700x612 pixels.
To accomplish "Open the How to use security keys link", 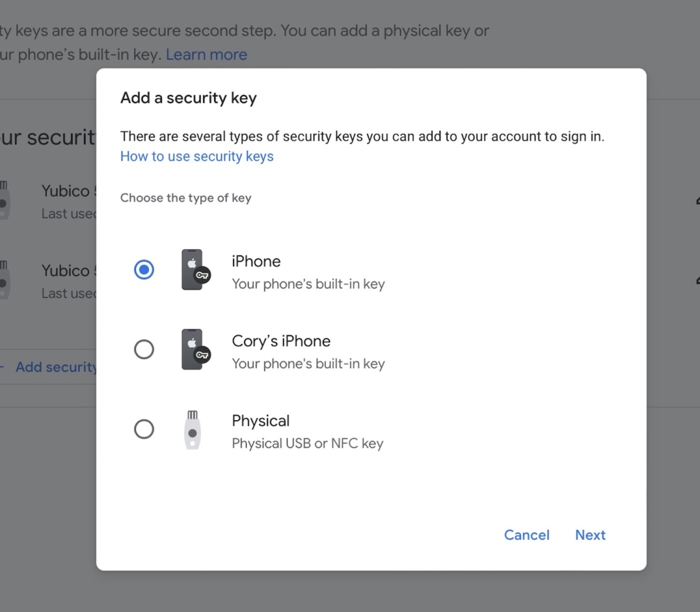I will tap(197, 156).
